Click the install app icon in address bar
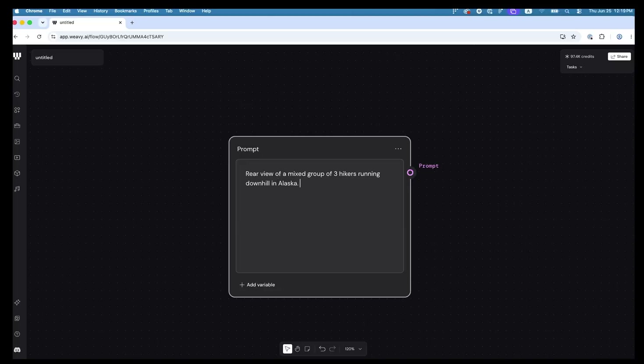Image resolution: width=644 pixels, height=364 pixels. tap(563, 37)
